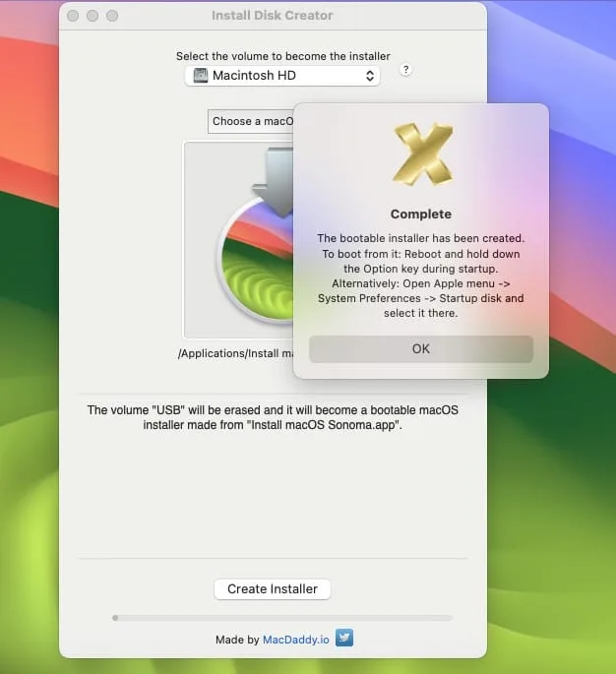This screenshot has width=616, height=674.
Task: Click the macOS Sonoma installer image
Action: point(239,240)
